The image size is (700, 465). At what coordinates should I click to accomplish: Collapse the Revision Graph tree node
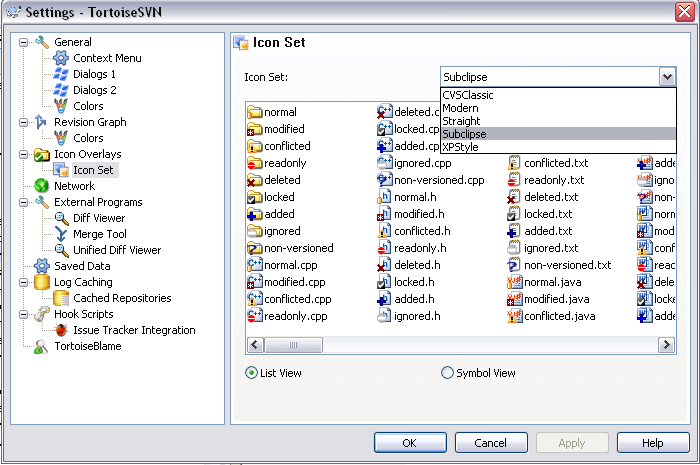pyautogui.click(x=23, y=122)
